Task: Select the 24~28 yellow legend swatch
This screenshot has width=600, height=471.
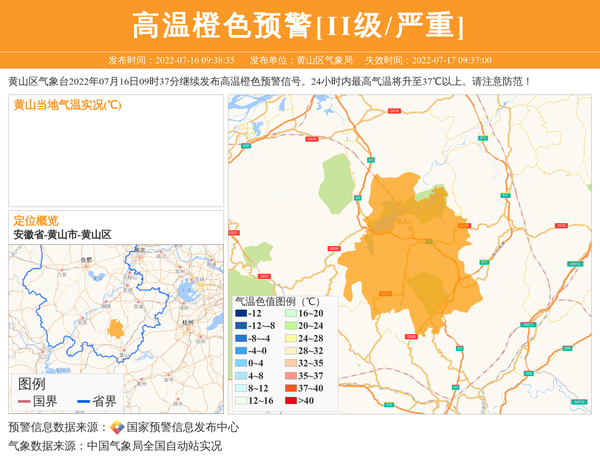Action: [291, 339]
